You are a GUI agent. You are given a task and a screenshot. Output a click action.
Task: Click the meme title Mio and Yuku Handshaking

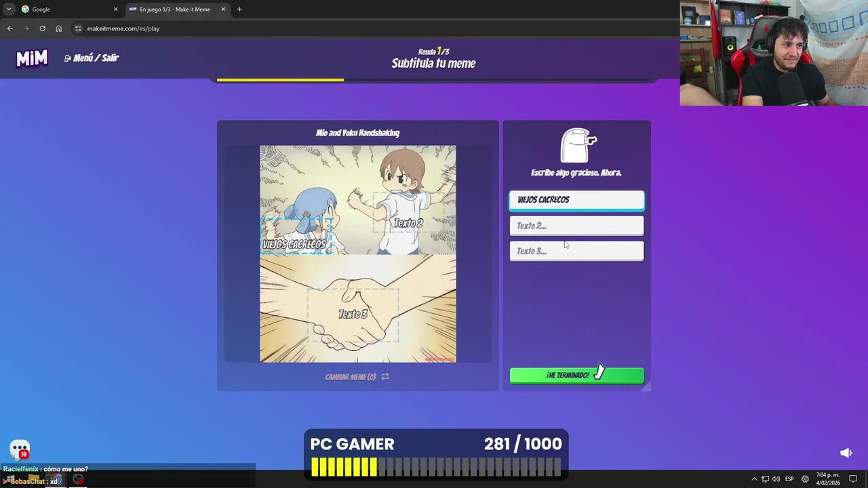(x=357, y=133)
